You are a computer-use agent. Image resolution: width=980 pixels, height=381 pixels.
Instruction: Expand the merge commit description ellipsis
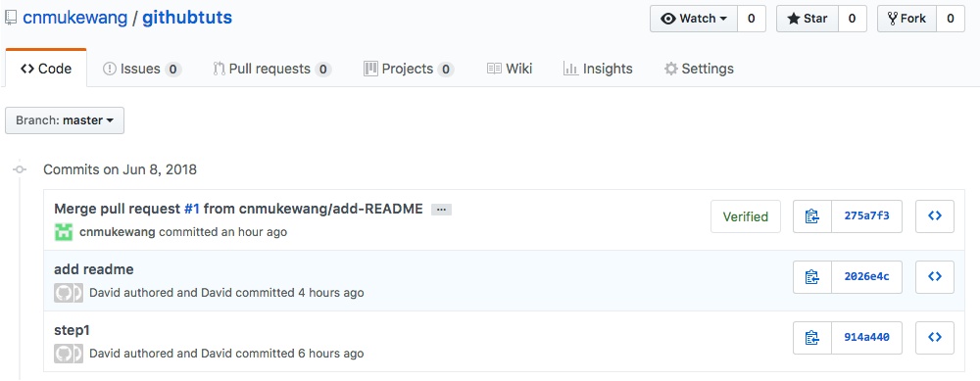click(441, 210)
